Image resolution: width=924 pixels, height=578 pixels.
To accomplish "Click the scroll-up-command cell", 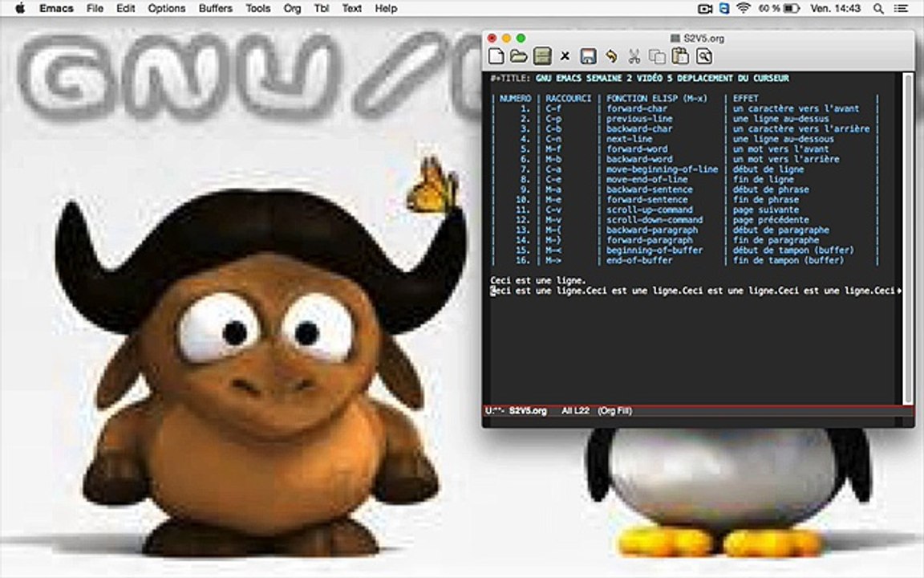I will (650, 210).
